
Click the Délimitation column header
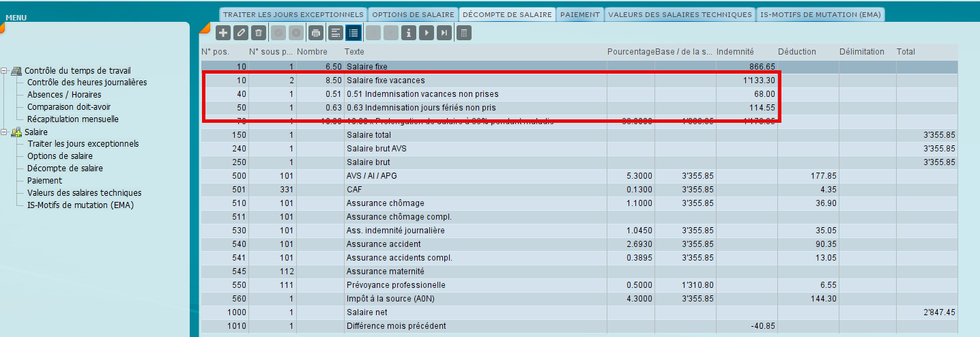[x=862, y=52]
